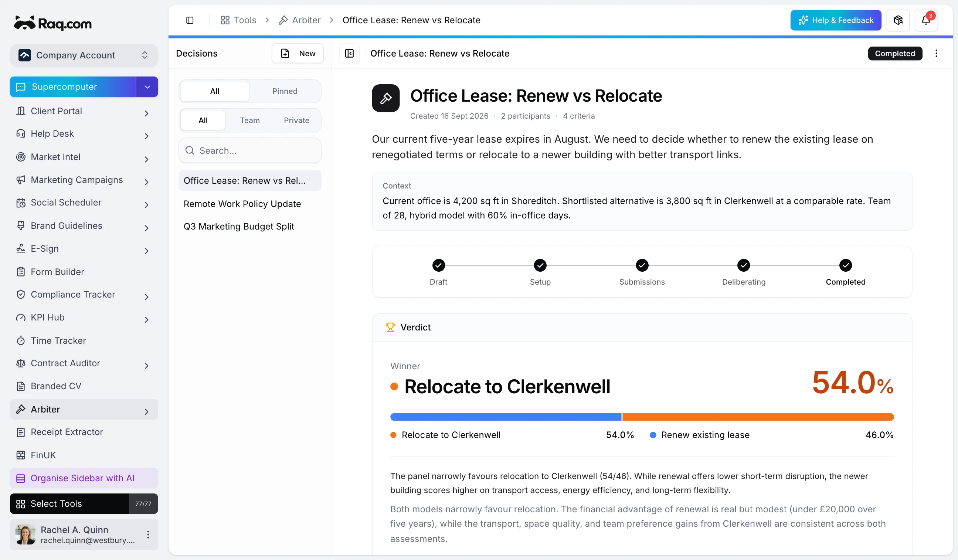Create a New decision
The image size is (958, 560).
(x=298, y=54)
